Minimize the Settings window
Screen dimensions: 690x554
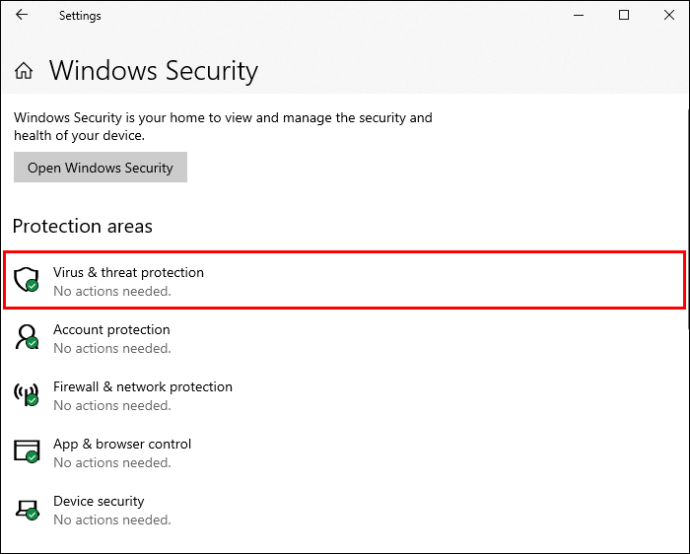pos(578,15)
